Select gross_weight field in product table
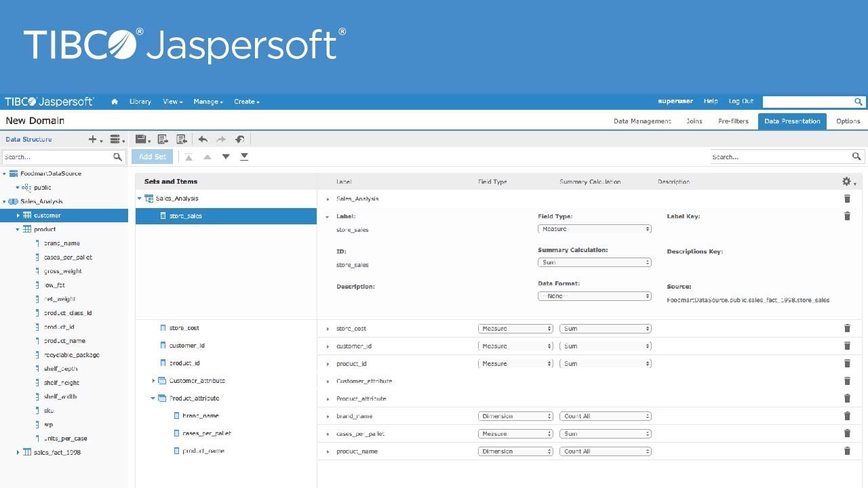 click(x=63, y=271)
